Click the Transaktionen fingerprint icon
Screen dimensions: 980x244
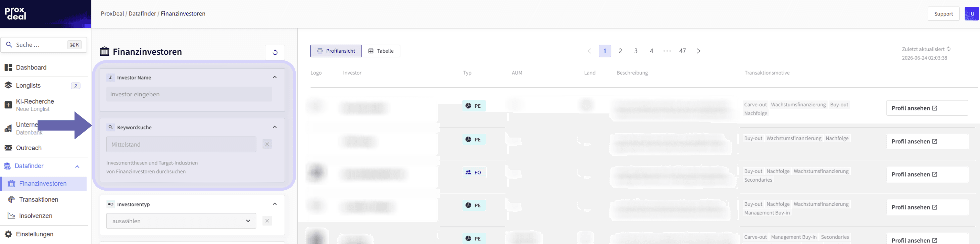pos(11,199)
